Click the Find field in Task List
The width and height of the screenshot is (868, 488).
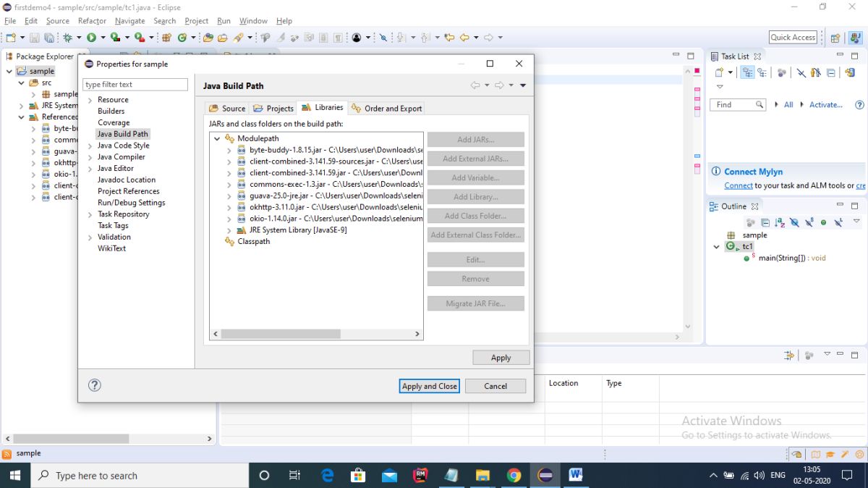tap(738, 105)
